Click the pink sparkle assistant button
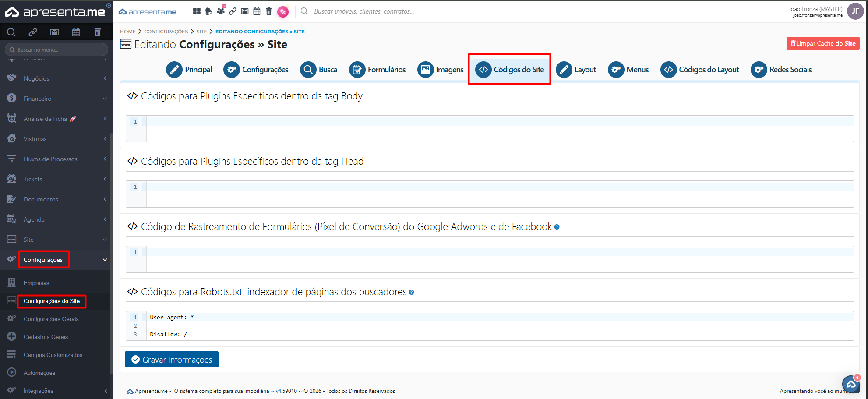868x399 pixels. click(x=283, y=12)
